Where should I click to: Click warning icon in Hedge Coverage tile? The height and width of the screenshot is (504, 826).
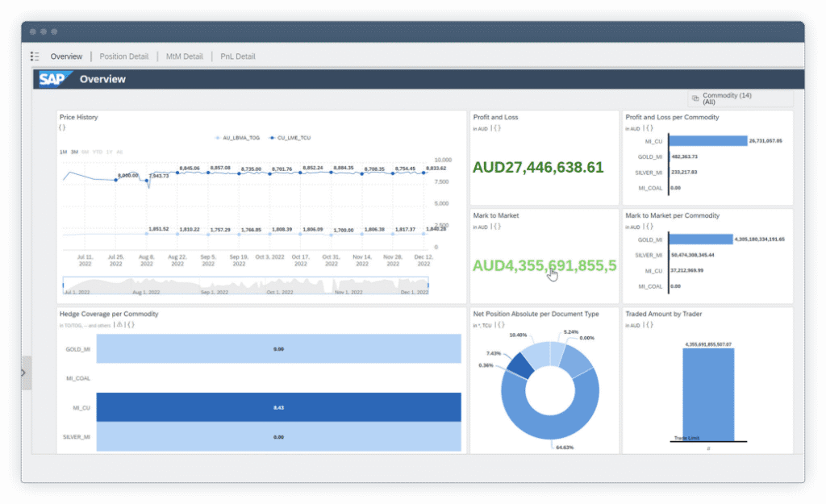pos(119,325)
